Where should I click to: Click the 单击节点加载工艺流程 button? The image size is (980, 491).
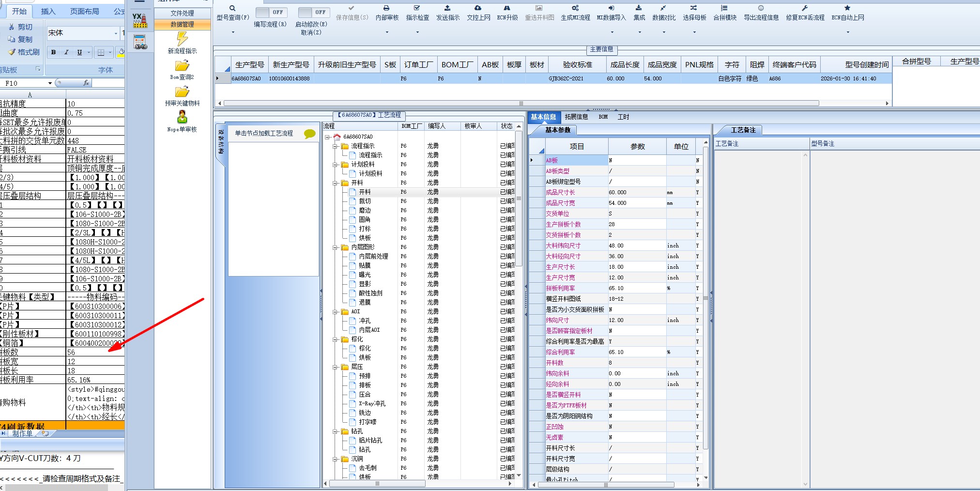click(264, 133)
